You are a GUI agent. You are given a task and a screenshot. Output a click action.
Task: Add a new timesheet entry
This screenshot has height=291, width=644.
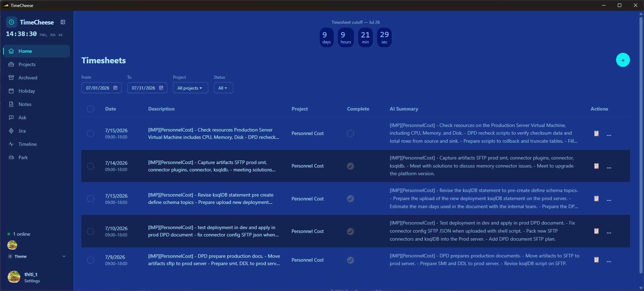(x=623, y=60)
